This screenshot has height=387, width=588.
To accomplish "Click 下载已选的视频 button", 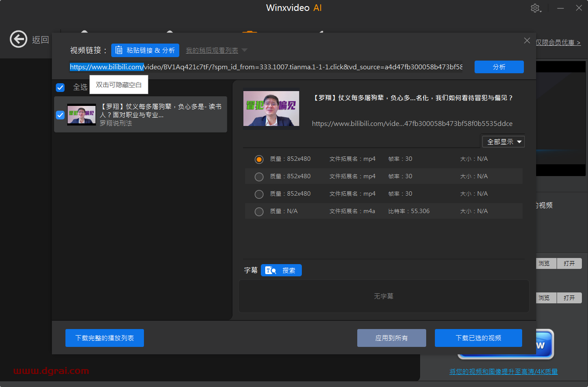I will point(479,338).
